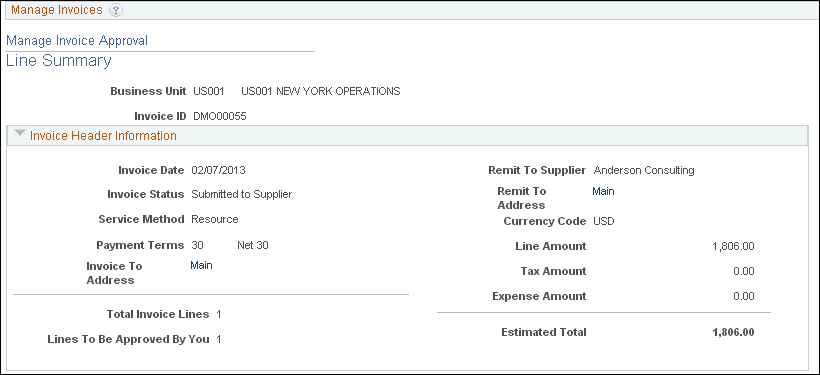Select the Resource service method value
820x375 pixels.
[x=215, y=219]
